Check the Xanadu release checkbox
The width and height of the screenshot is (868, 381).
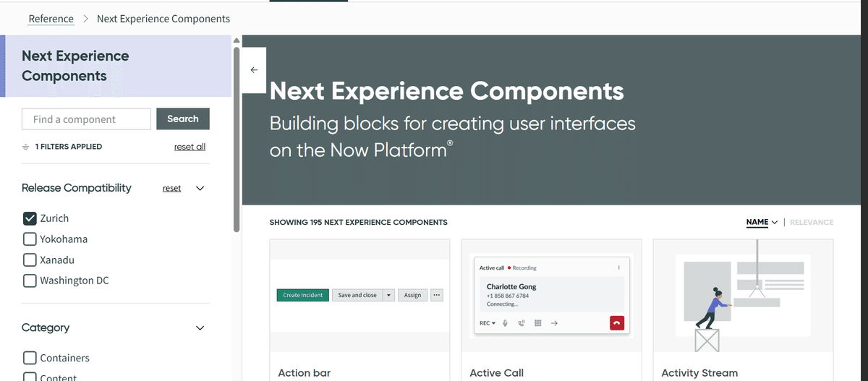30,260
